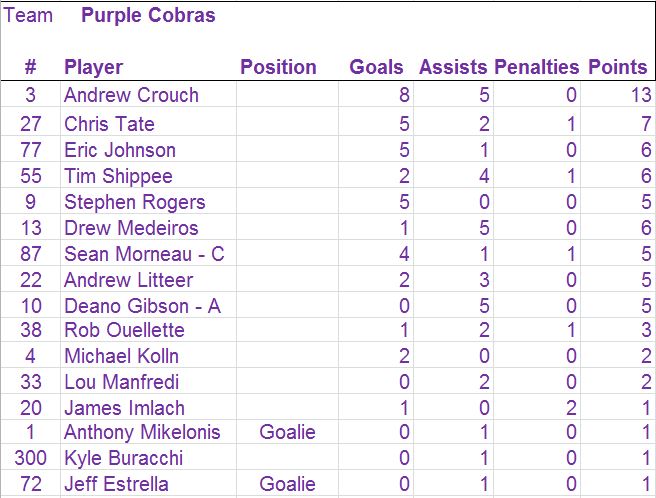The height and width of the screenshot is (498, 656).
Task: Click jersey number 300 cell
Action: (31, 458)
